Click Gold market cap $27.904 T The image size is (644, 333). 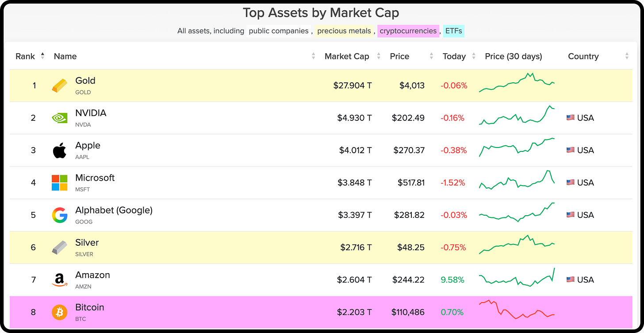coord(353,85)
